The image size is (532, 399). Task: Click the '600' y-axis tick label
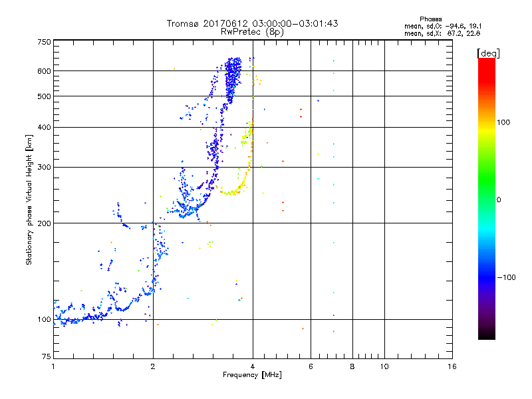tap(44, 71)
